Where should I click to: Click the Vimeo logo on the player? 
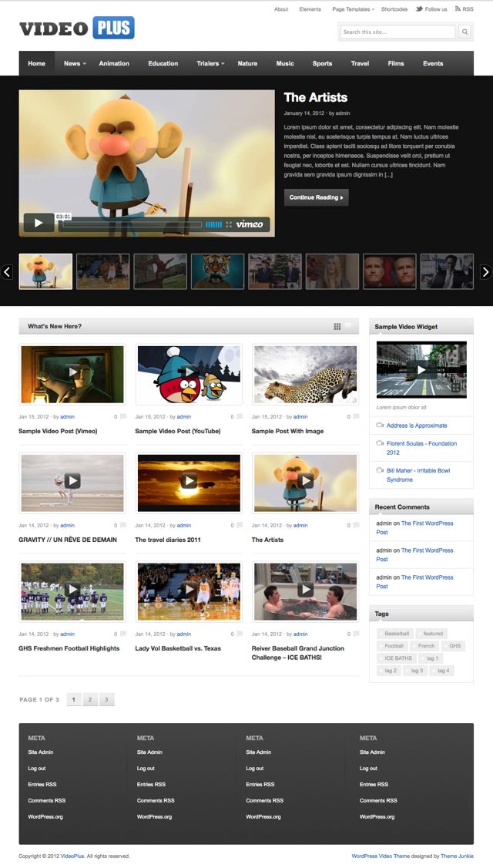click(250, 224)
